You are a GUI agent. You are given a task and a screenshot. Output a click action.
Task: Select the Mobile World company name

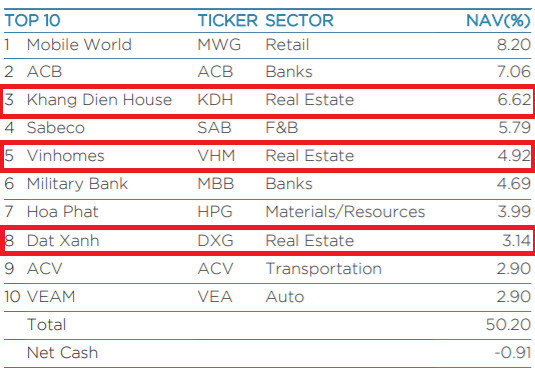[79, 45]
